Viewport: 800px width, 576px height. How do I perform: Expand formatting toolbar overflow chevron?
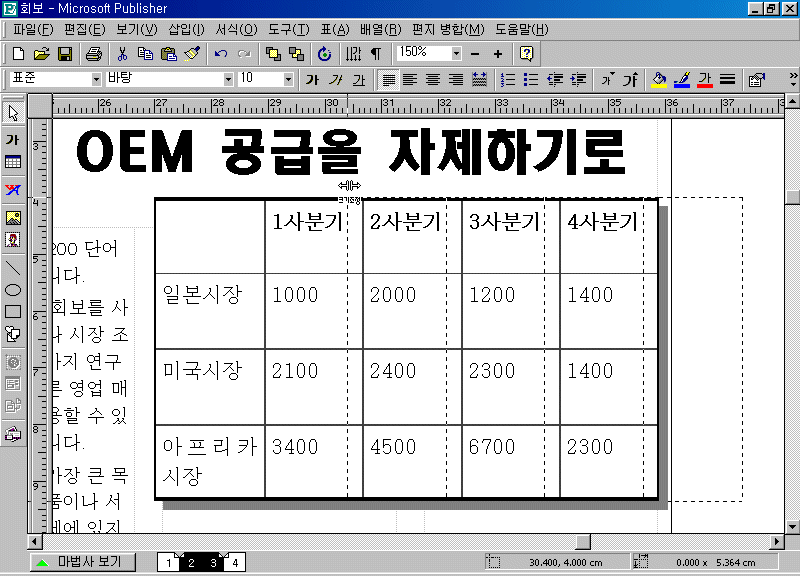793,80
